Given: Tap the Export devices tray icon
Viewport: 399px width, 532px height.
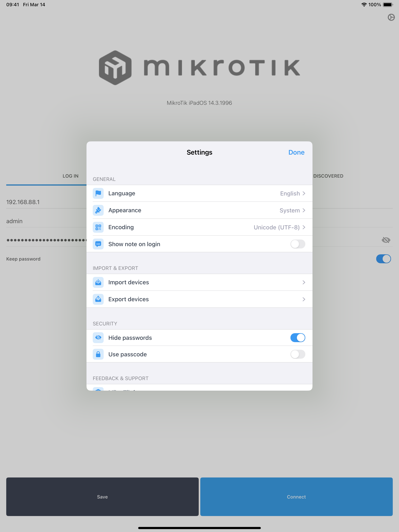Looking at the screenshot, I should [x=98, y=299].
